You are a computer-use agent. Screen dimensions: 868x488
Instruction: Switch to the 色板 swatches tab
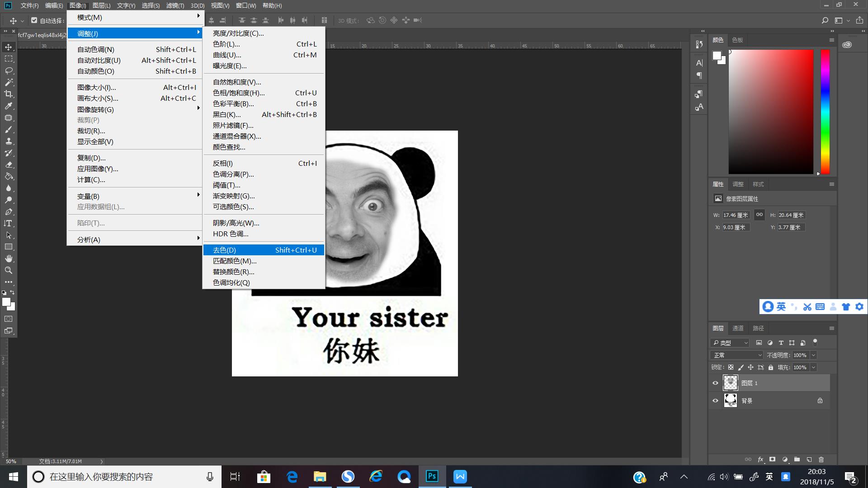(x=737, y=40)
